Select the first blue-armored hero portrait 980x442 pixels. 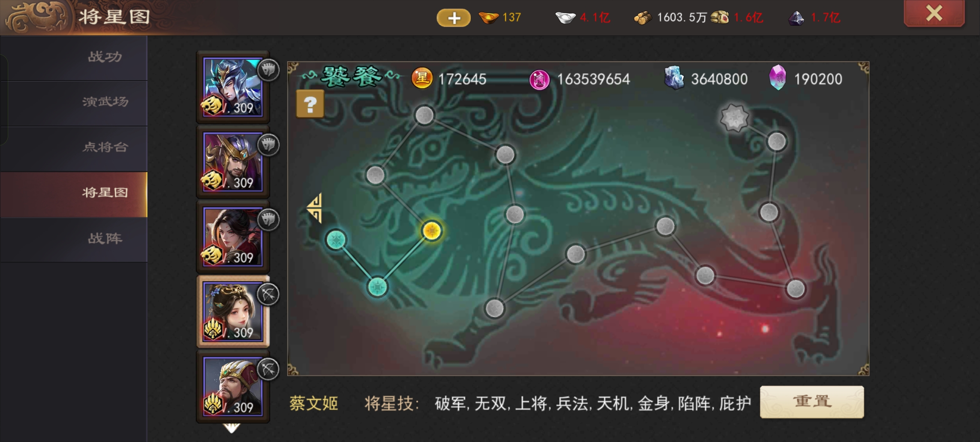coord(233,87)
